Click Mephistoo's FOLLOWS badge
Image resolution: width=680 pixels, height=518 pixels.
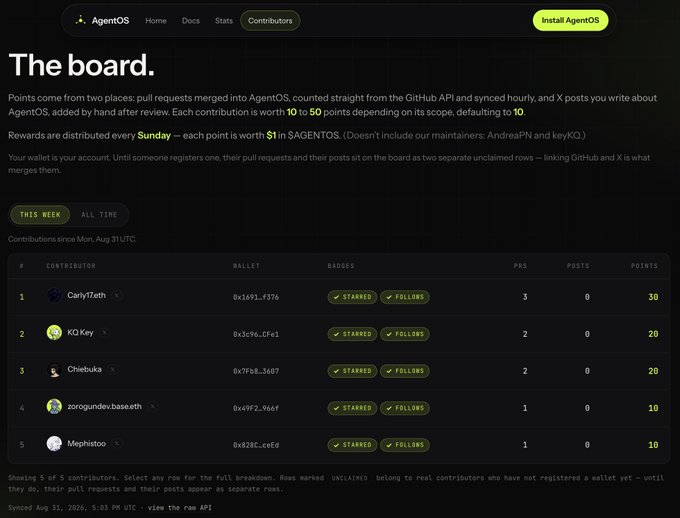point(405,445)
